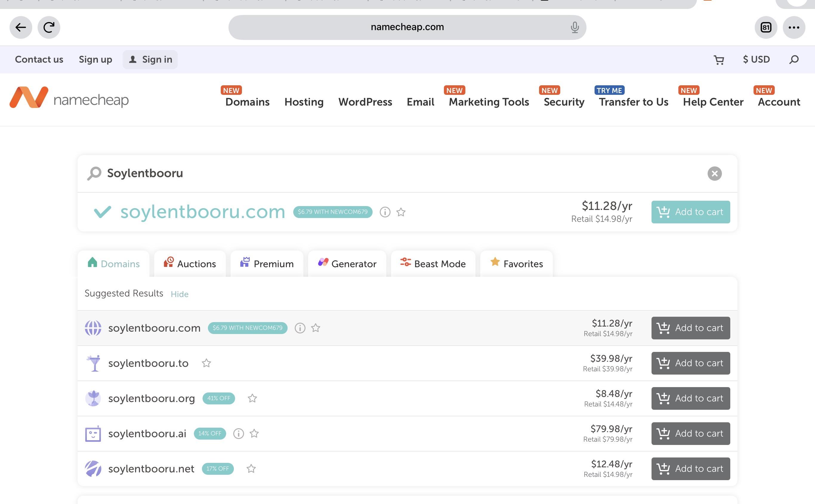Open the Account navigation menu

click(779, 102)
